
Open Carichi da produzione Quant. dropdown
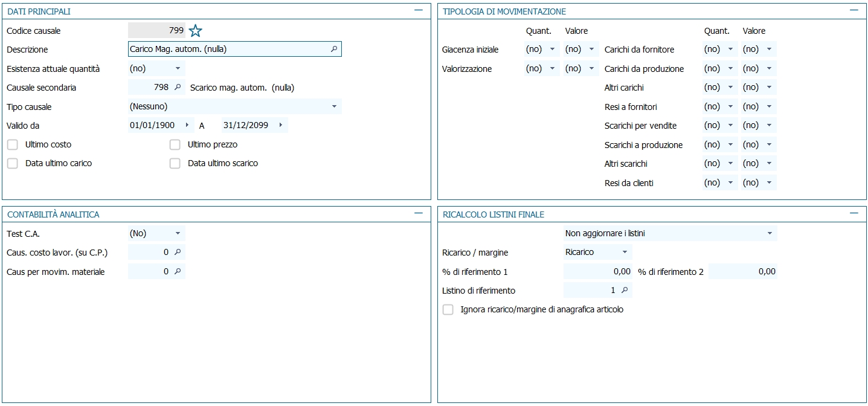click(730, 69)
